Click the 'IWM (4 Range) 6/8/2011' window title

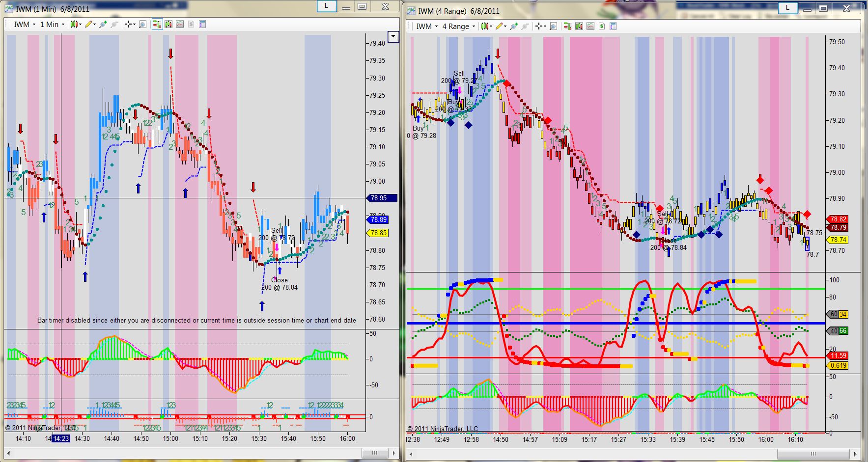(x=459, y=11)
